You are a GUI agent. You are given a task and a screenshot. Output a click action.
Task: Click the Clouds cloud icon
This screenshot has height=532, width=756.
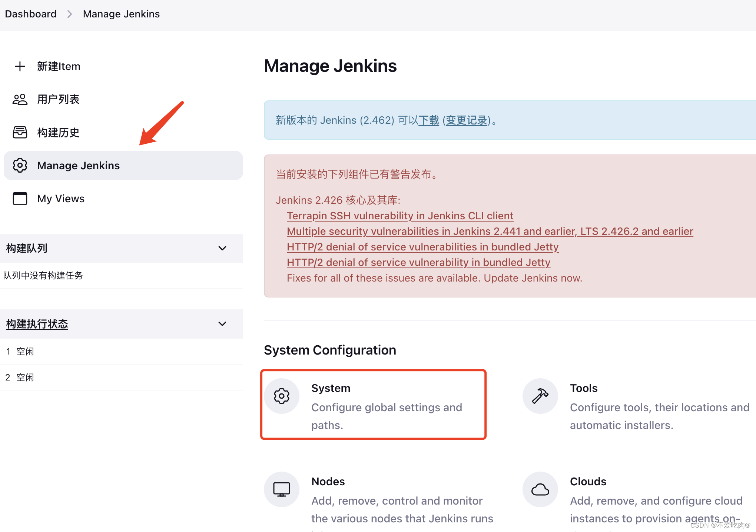(x=540, y=489)
